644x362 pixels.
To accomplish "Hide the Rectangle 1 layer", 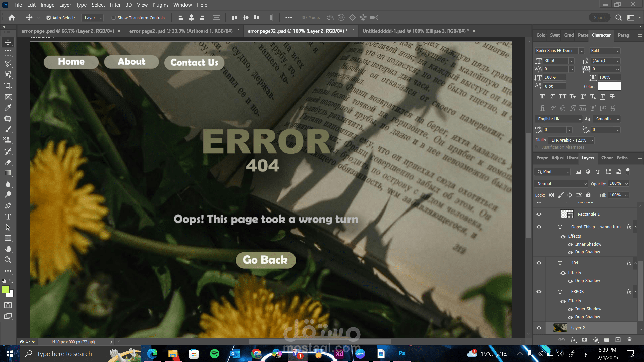I will coord(539,214).
